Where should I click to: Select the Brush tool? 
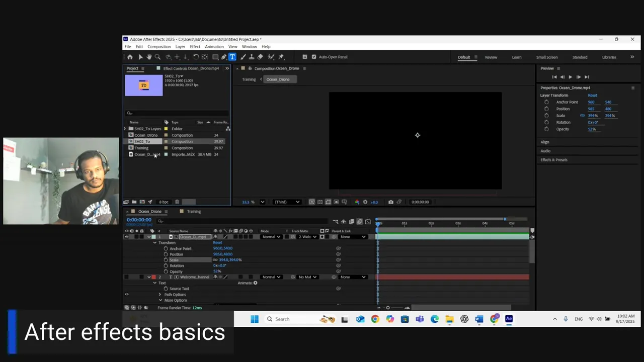(x=243, y=57)
